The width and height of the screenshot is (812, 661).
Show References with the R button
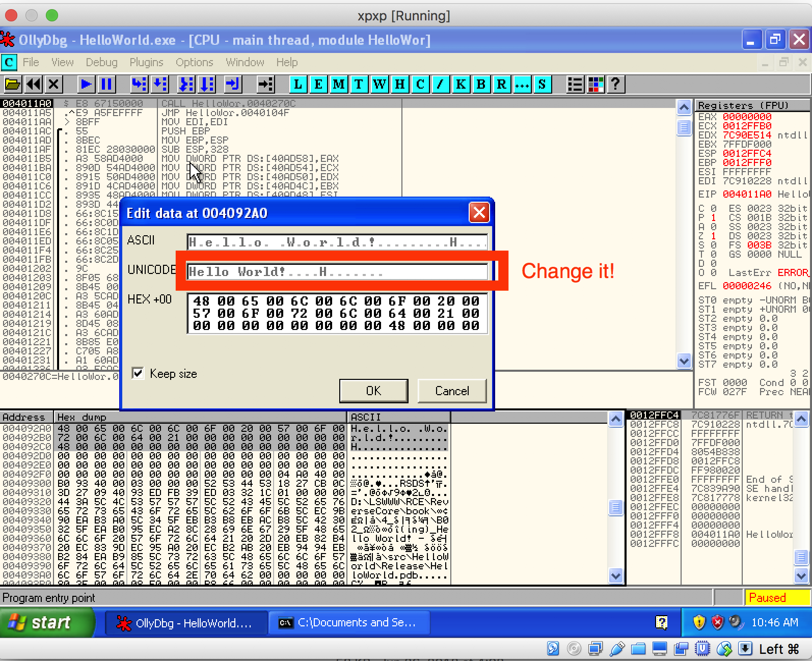pos(502,84)
